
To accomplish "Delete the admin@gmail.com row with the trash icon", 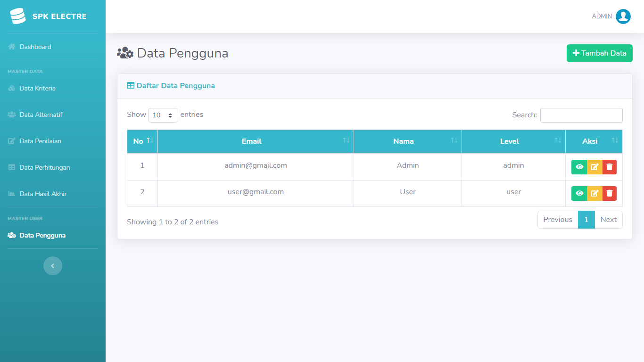I will [610, 167].
